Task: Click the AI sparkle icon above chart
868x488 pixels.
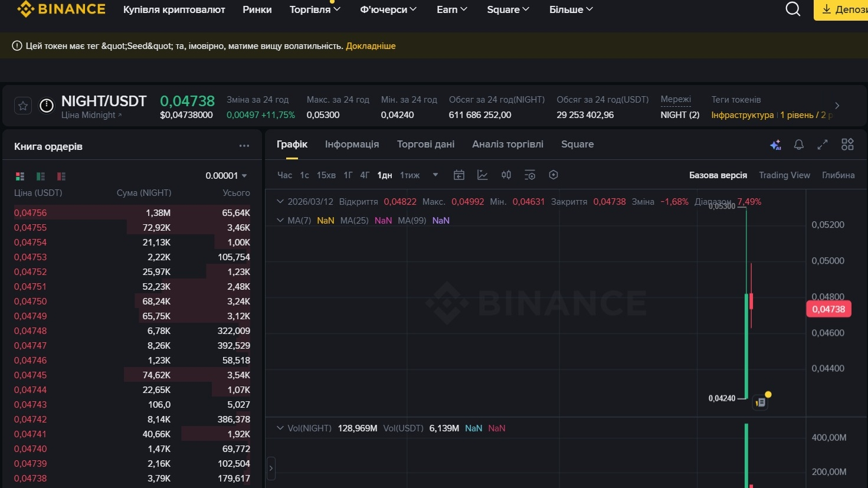Action: (775, 145)
